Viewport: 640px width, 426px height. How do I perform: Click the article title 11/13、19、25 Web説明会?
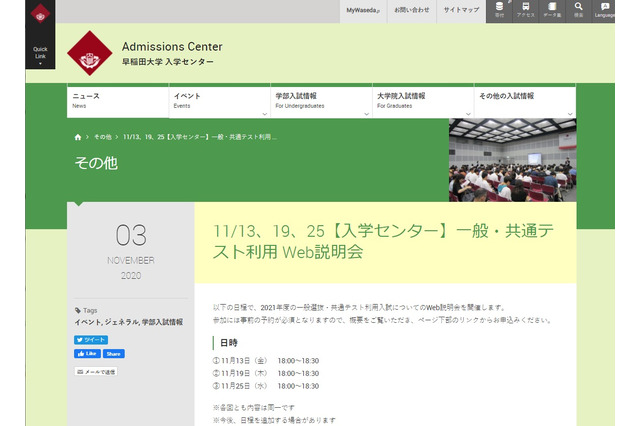point(383,242)
